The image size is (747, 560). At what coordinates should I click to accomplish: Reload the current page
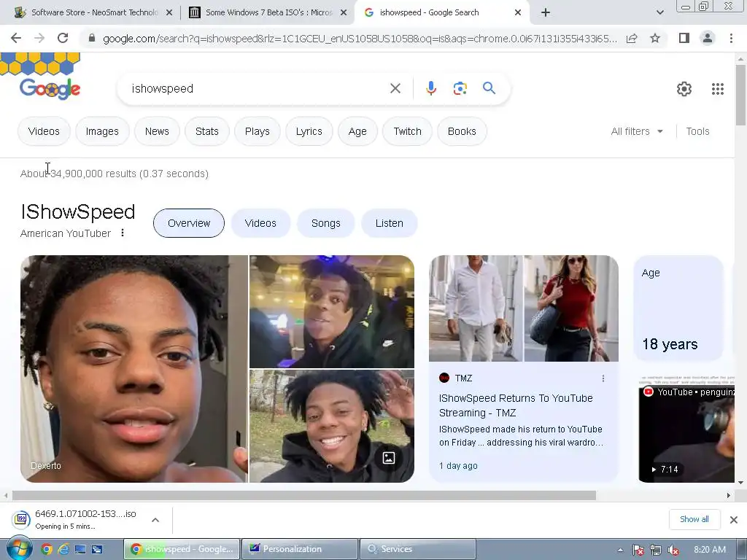[x=63, y=38]
